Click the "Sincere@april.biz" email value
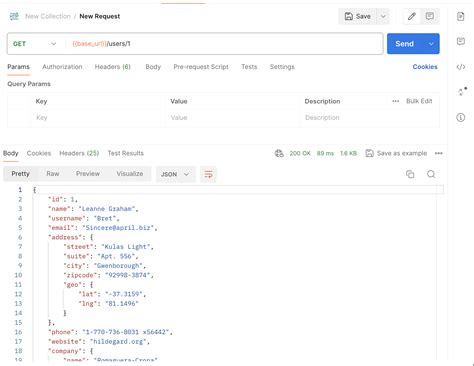The height and width of the screenshot is (366, 474). pyautogui.click(x=118, y=228)
